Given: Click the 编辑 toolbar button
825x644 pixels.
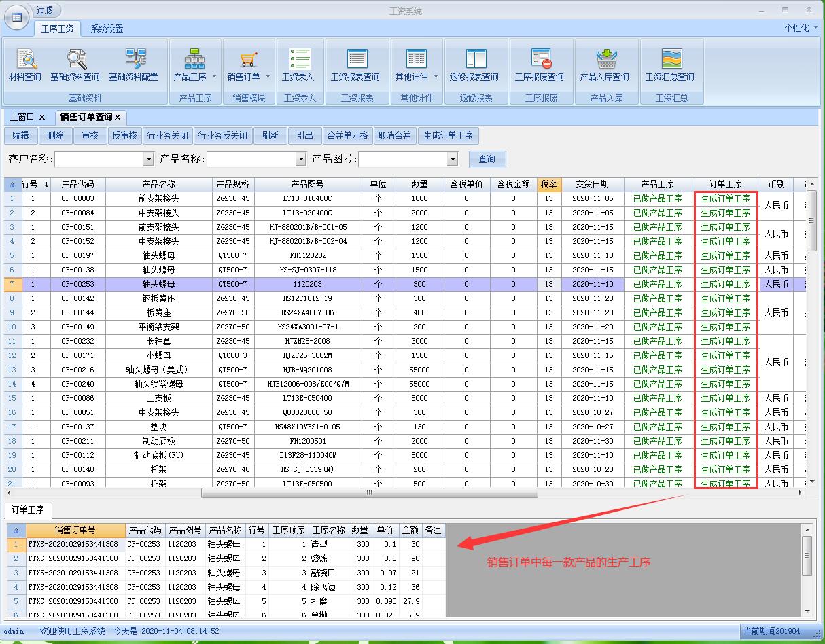Looking at the screenshot, I should pos(20,135).
